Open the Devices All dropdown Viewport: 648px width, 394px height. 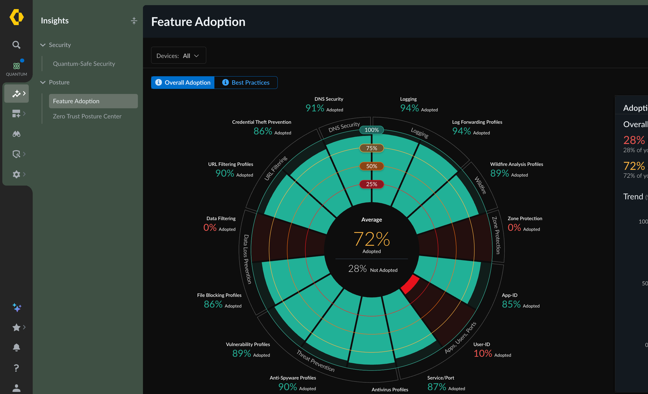pos(178,55)
